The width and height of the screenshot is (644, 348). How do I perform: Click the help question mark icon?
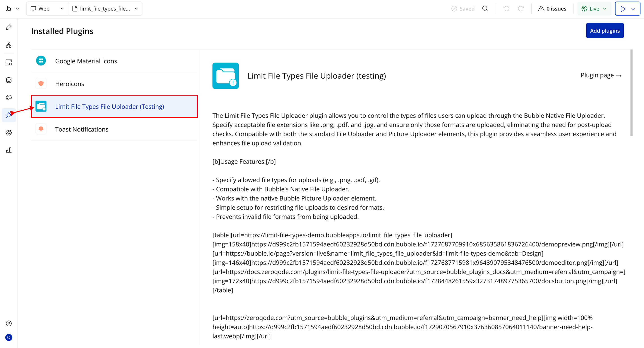click(9, 323)
